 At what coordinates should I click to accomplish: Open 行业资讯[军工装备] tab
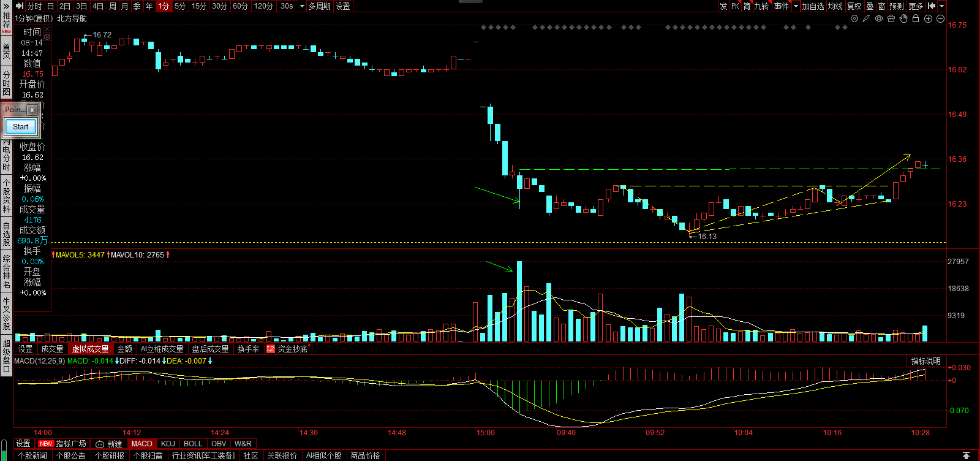(203, 455)
